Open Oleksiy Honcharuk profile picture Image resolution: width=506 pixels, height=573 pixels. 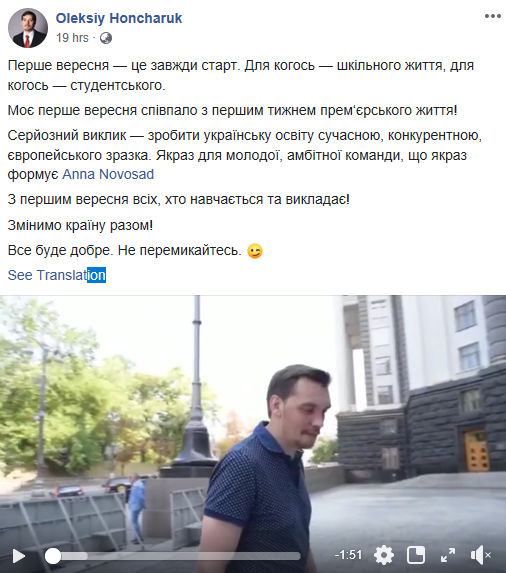(x=28, y=28)
